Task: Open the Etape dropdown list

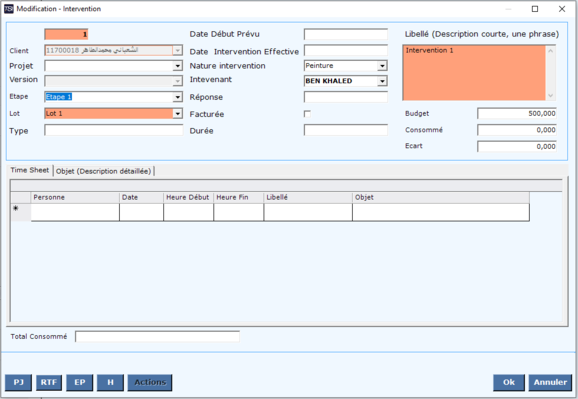Action: [178, 97]
